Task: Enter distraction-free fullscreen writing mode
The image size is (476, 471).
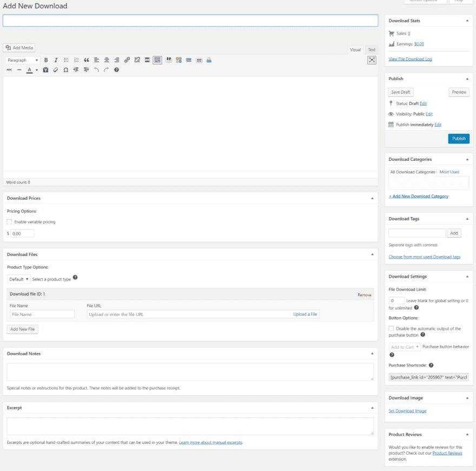Action: point(372,60)
